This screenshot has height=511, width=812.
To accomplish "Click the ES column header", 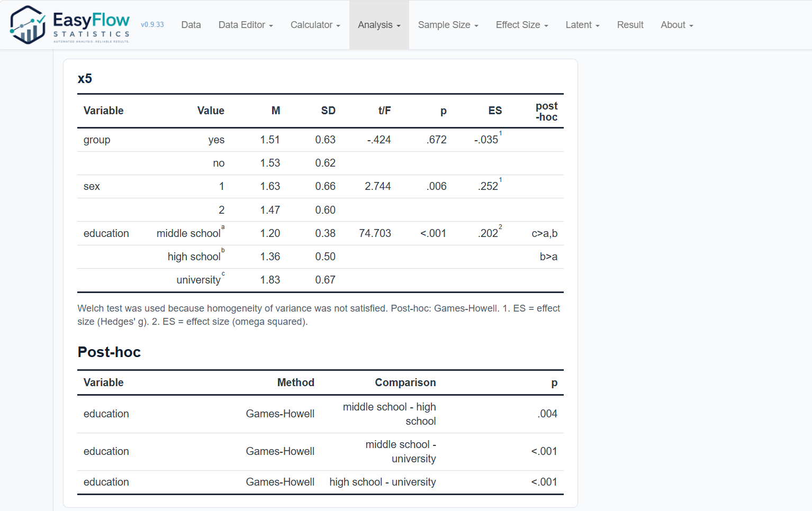I will point(495,111).
